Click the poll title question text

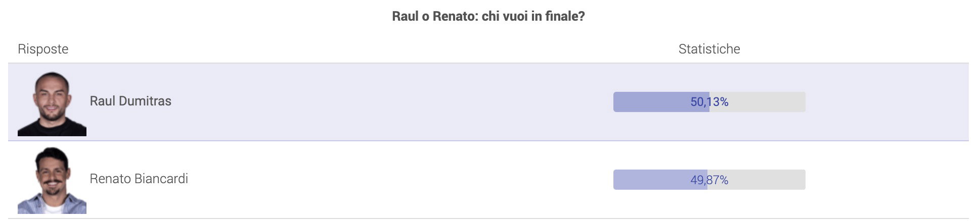[488, 16]
